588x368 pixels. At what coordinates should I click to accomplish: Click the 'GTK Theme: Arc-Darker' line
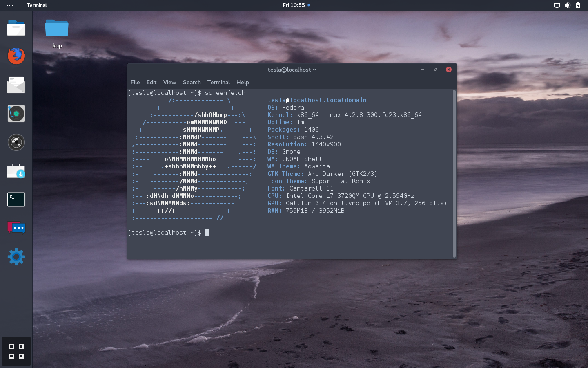(322, 174)
